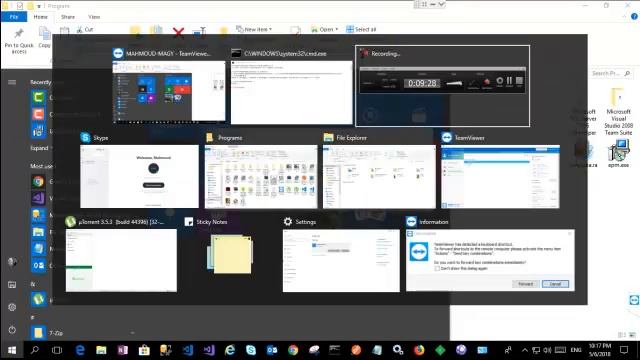Switch to the Share ribbon tab
This screenshot has width=640, height=360.
[x=68, y=17]
